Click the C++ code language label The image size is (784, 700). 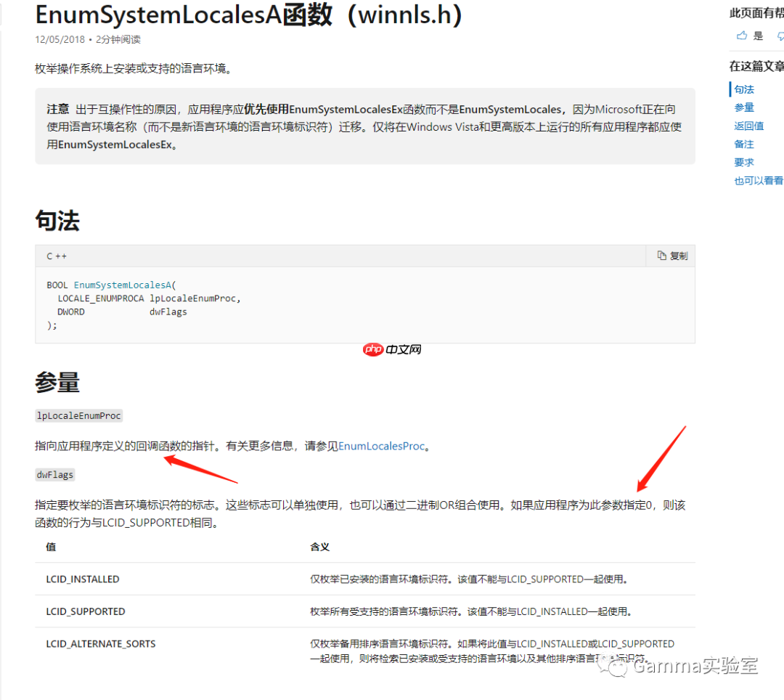coord(57,256)
